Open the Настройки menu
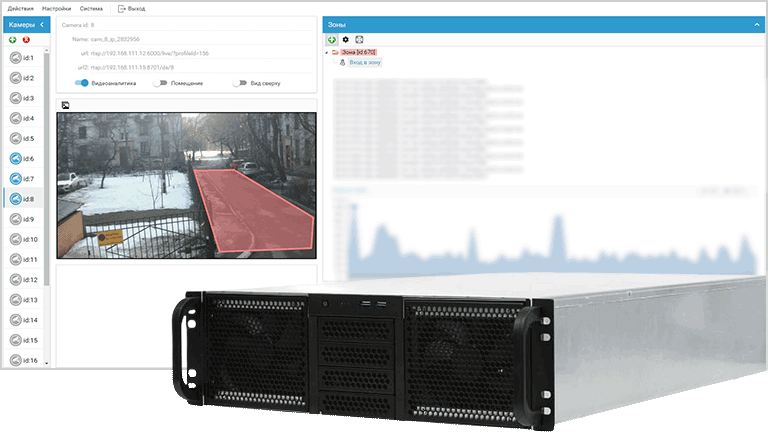 (x=57, y=8)
